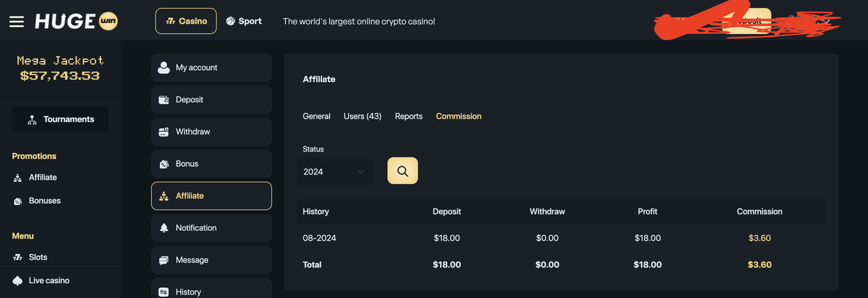868x298 pixels.
Task: Switch to the Users (43) tab
Action: coord(363,116)
